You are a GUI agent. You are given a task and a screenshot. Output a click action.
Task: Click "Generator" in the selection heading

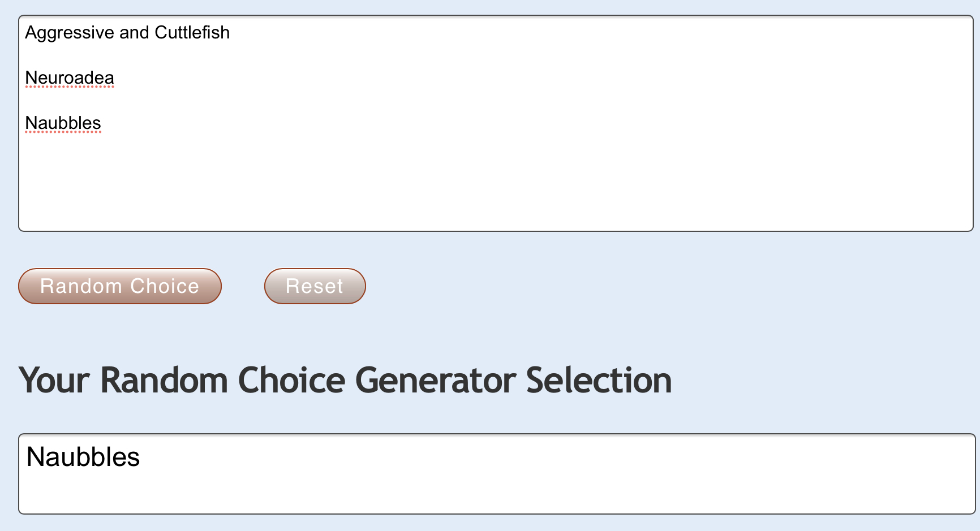435,380
